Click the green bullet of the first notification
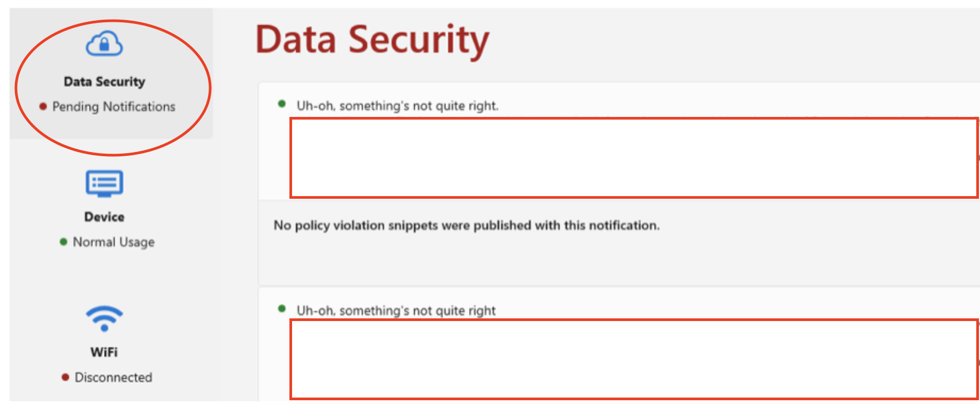The height and width of the screenshot is (405, 980). (x=282, y=104)
